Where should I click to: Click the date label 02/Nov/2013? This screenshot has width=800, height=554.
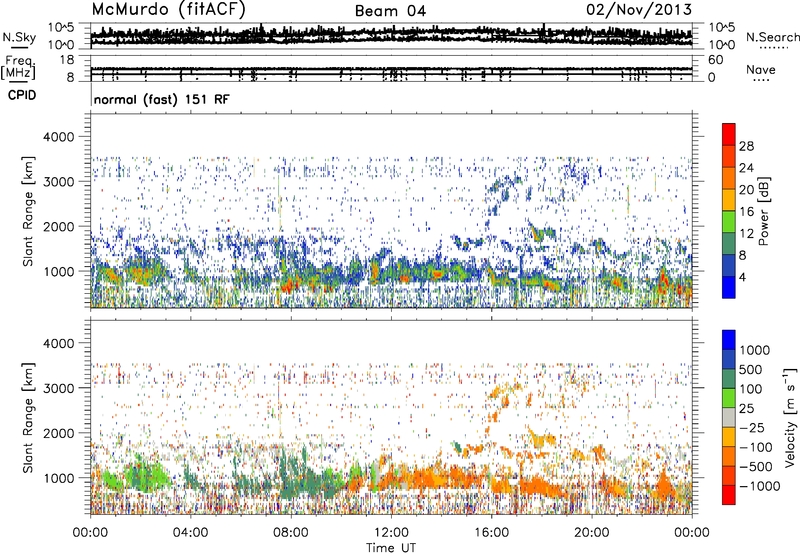[639, 9]
